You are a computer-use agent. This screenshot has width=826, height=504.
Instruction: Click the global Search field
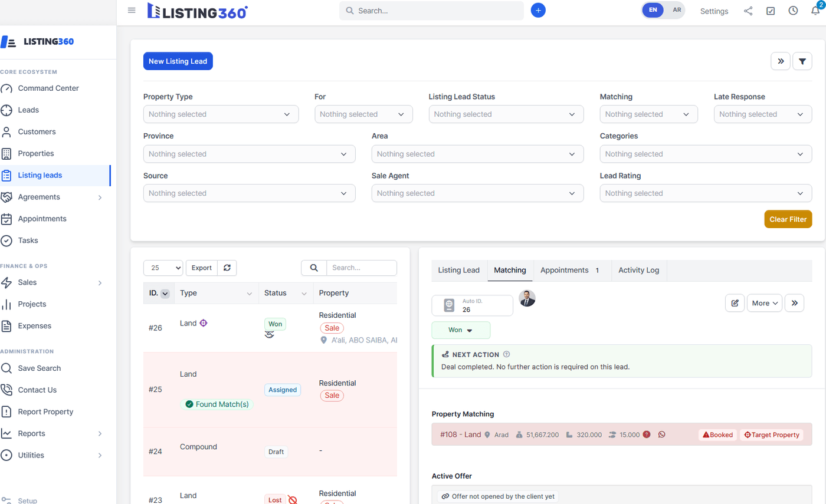point(431,11)
